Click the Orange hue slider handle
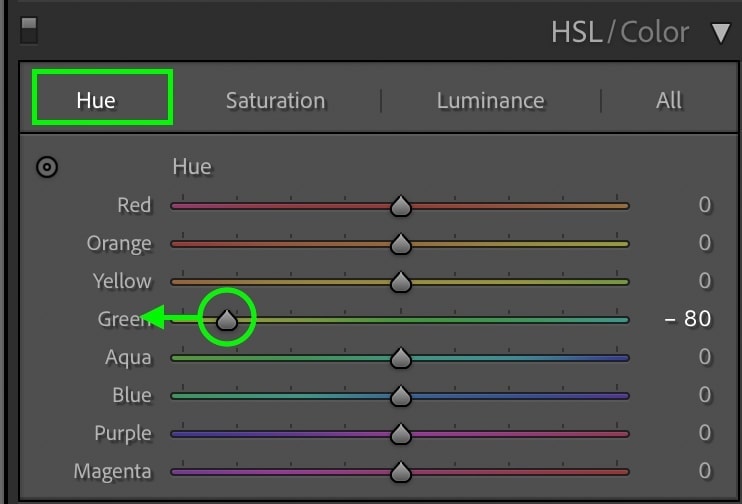742x504 pixels. (401, 244)
